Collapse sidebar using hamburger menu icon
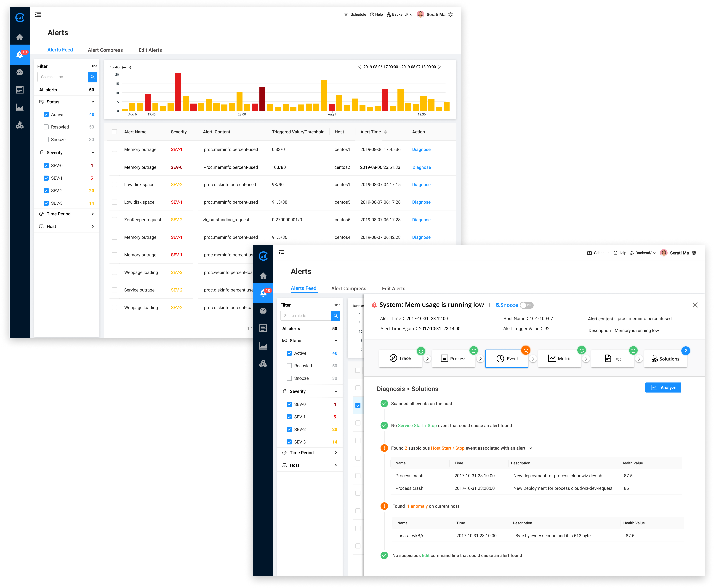The width and height of the screenshot is (714, 588). point(38,15)
